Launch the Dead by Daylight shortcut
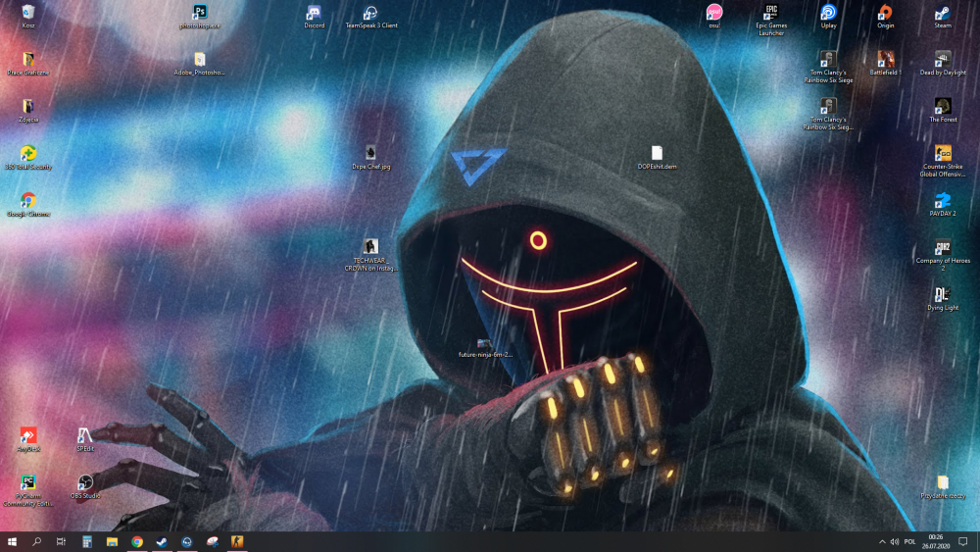The height and width of the screenshot is (552, 980). point(943,63)
